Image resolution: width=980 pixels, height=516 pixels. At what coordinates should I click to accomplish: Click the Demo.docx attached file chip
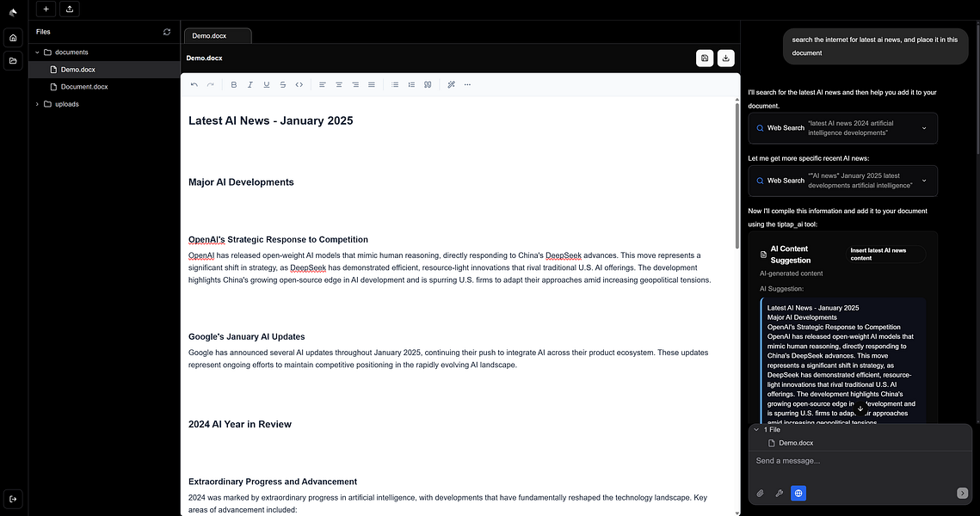790,443
